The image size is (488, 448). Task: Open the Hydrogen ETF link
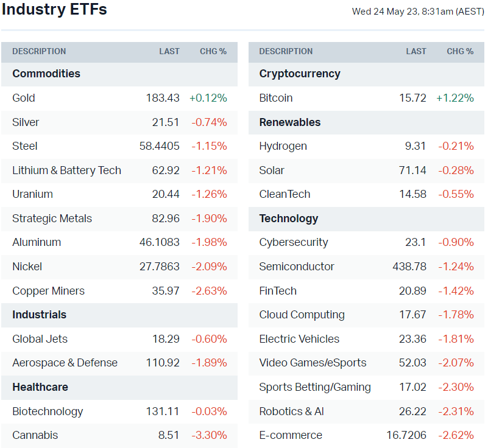click(x=283, y=146)
